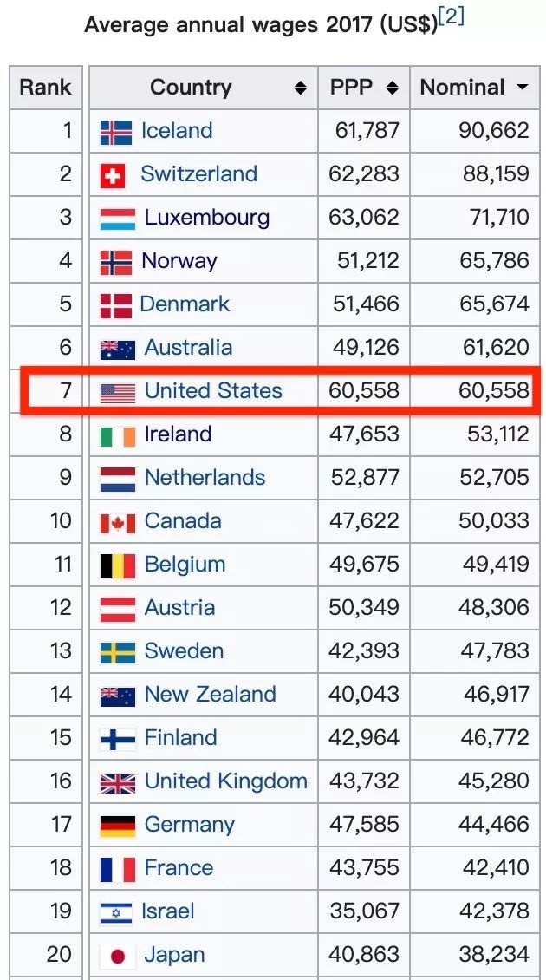Click the Israel flag icon
546x980 pixels.
coord(116,913)
